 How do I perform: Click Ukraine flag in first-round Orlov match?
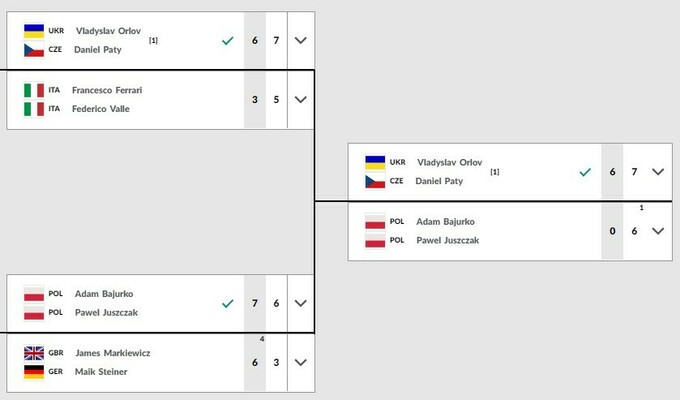click(x=33, y=30)
